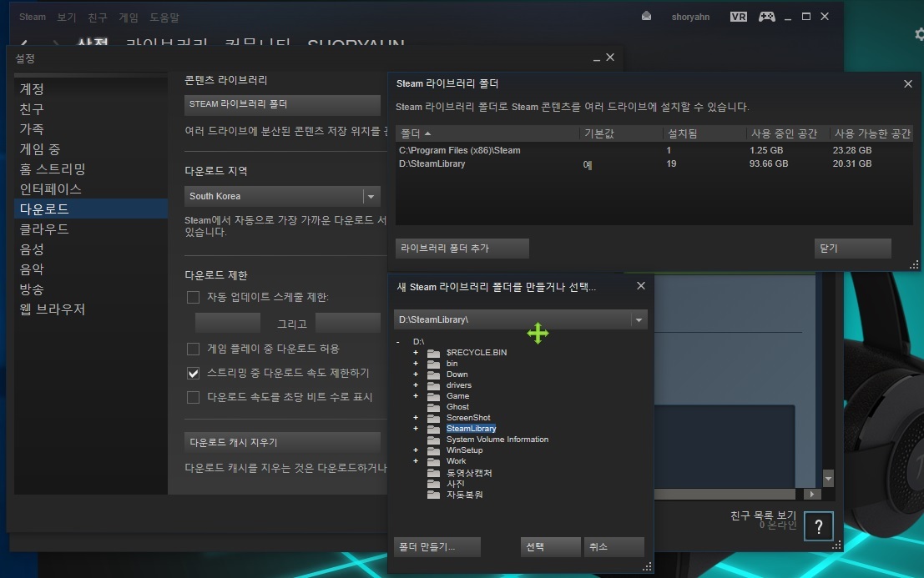The height and width of the screenshot is (578, 924).
Task: Sort the list by the 폴더 column header
Action: 487,133
